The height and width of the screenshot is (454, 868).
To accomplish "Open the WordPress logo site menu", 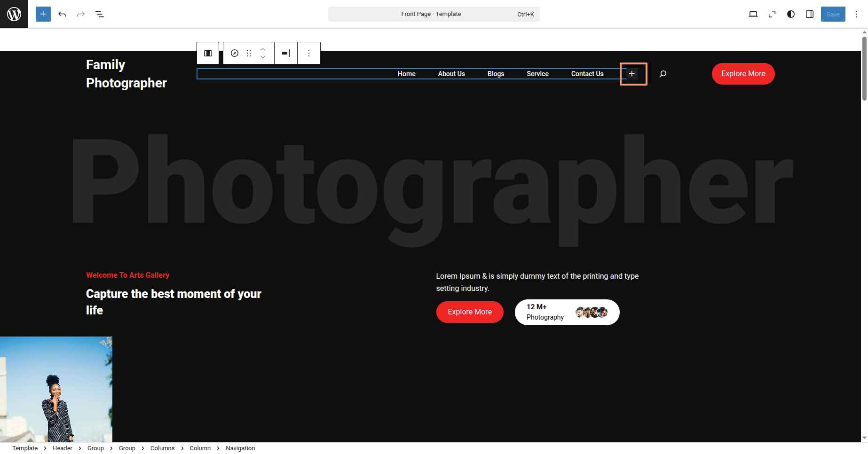I will [x=14, y=14].
